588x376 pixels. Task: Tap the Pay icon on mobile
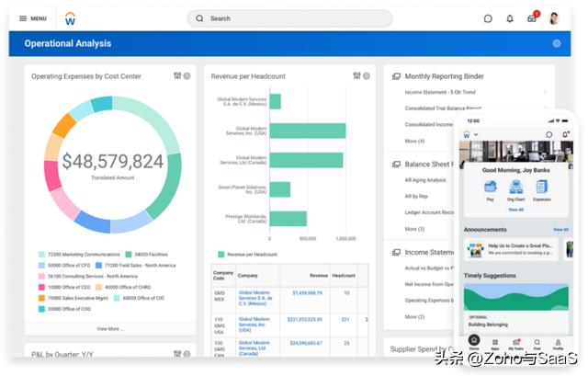point(491,188)
